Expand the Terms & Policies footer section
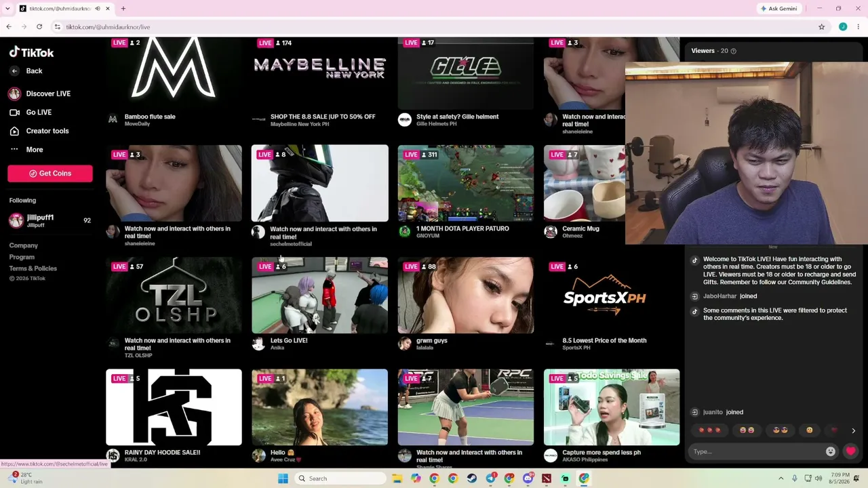The image size is (868, 488). pos(33,268)
